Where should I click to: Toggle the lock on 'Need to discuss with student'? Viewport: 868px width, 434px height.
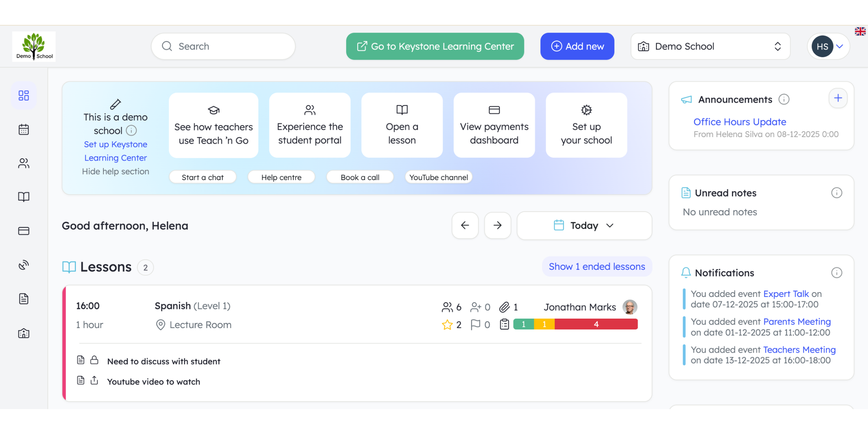pos(95,360)
